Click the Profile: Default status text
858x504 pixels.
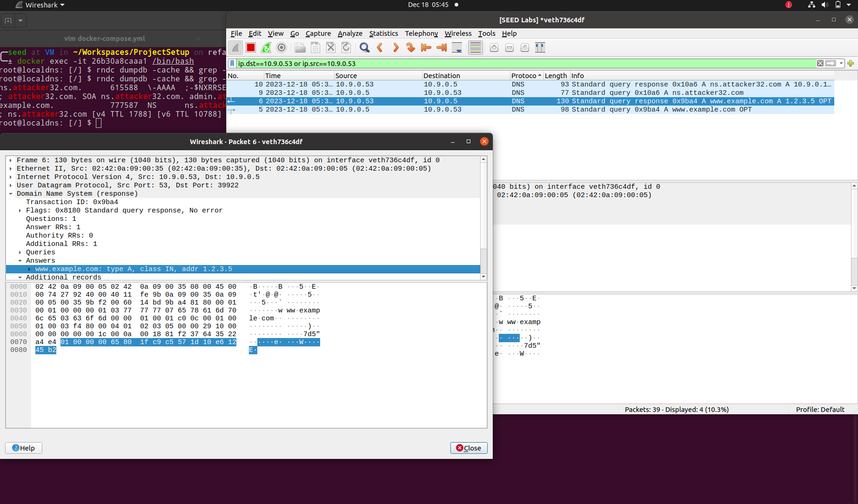click(820, 410)
